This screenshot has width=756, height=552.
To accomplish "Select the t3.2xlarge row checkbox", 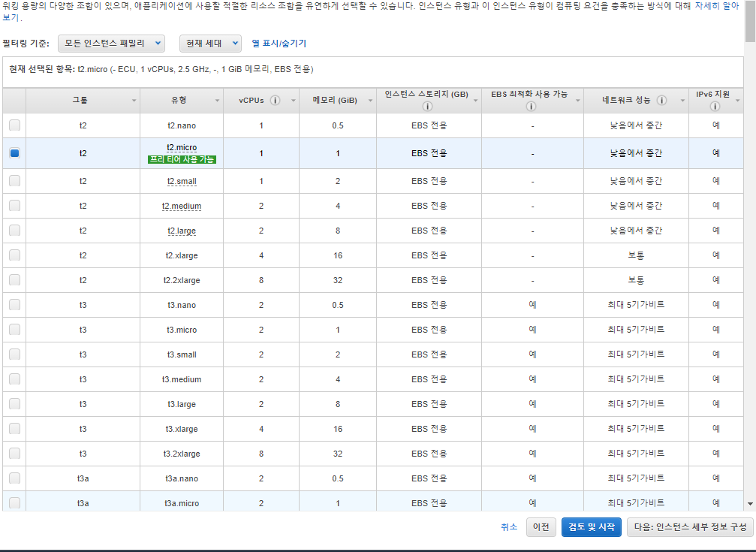I will pyautogui.click(x=14, y=453).
